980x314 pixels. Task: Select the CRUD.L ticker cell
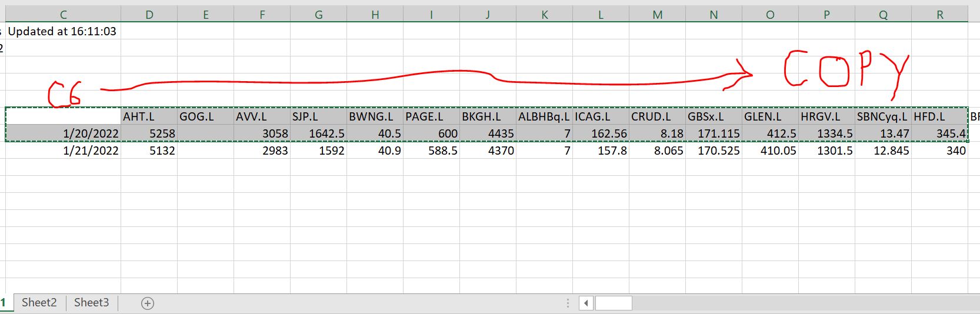pyautogui.click(x=657, y=116)
